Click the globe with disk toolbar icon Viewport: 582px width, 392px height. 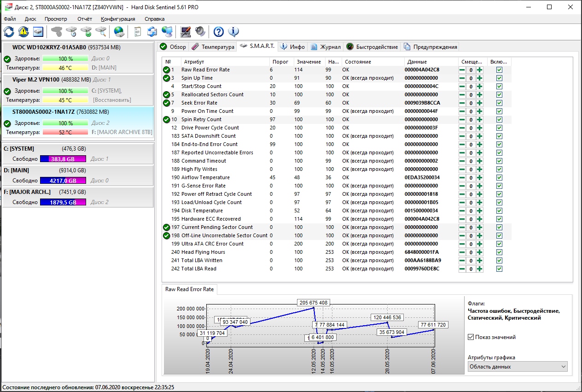click(x=119, y=32)
